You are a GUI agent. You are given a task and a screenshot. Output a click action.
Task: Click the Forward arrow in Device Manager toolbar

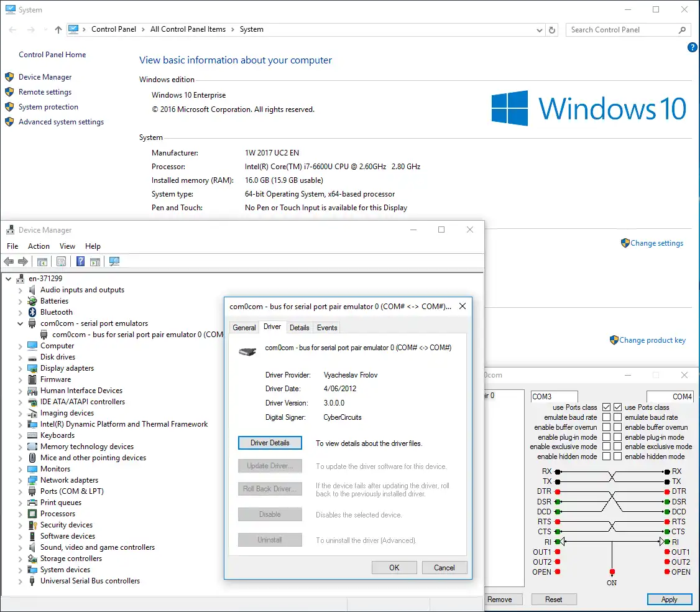23,261
